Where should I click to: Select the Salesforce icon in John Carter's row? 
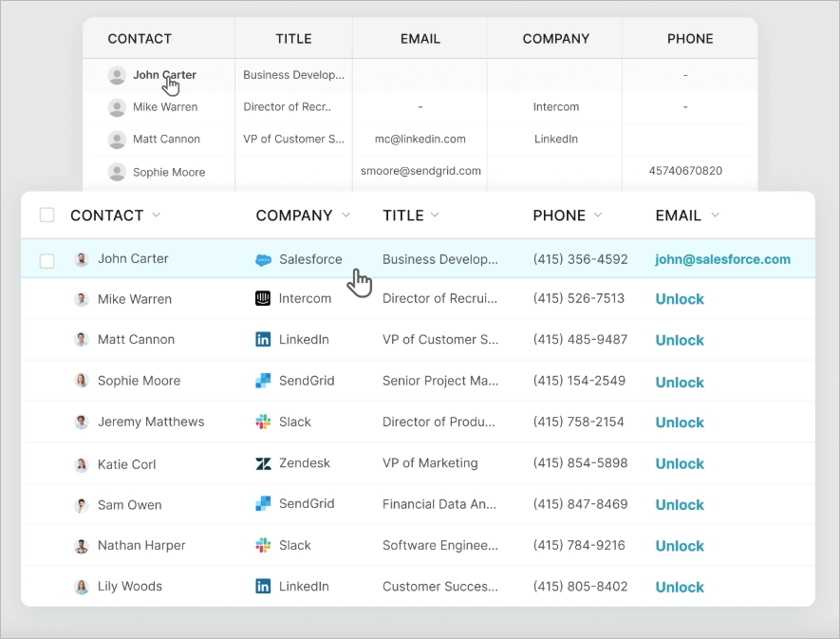(x=265, y=258)
